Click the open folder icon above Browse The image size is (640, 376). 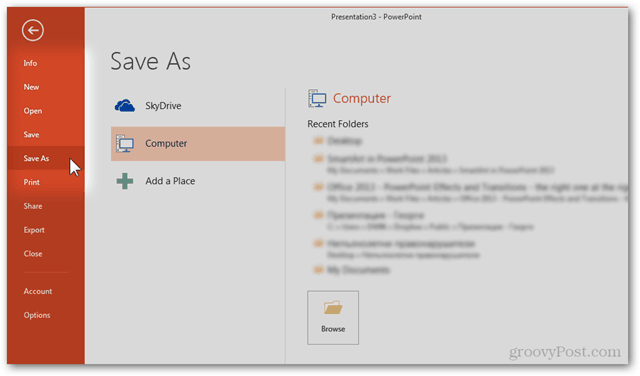point(333,308)
